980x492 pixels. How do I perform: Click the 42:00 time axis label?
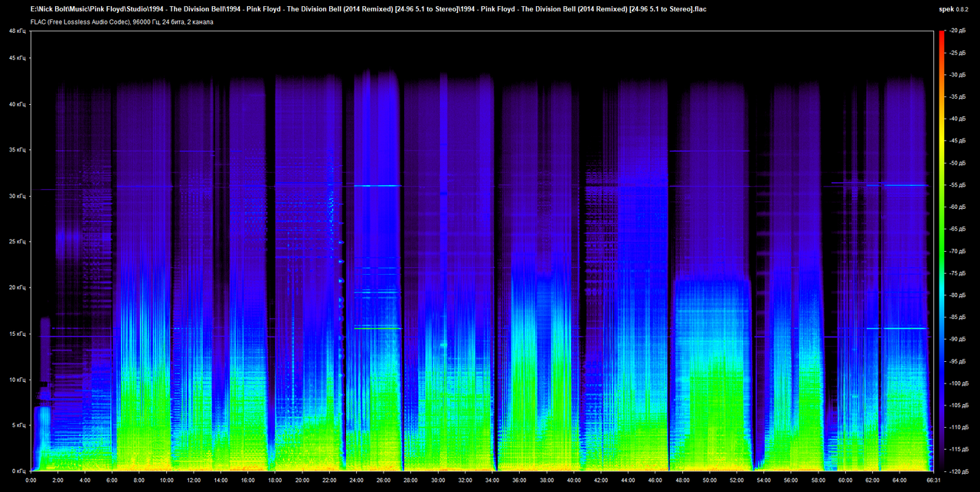[600, 481]
